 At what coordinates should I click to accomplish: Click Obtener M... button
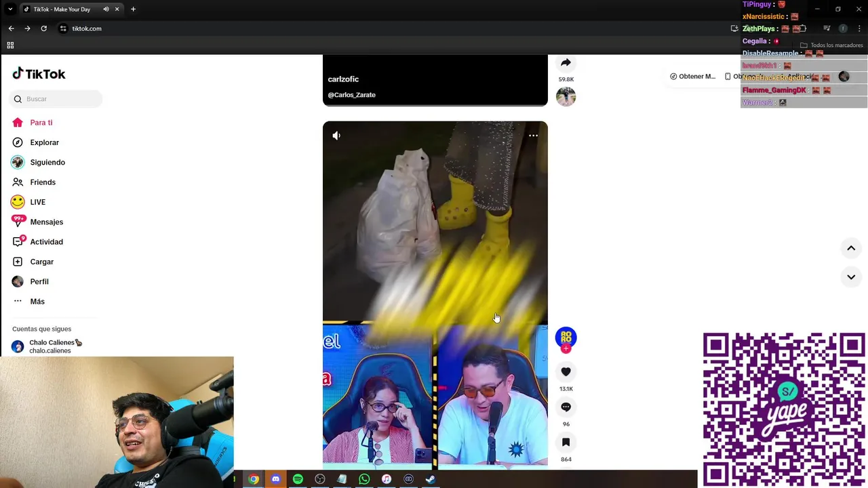(x=692, y=77)
